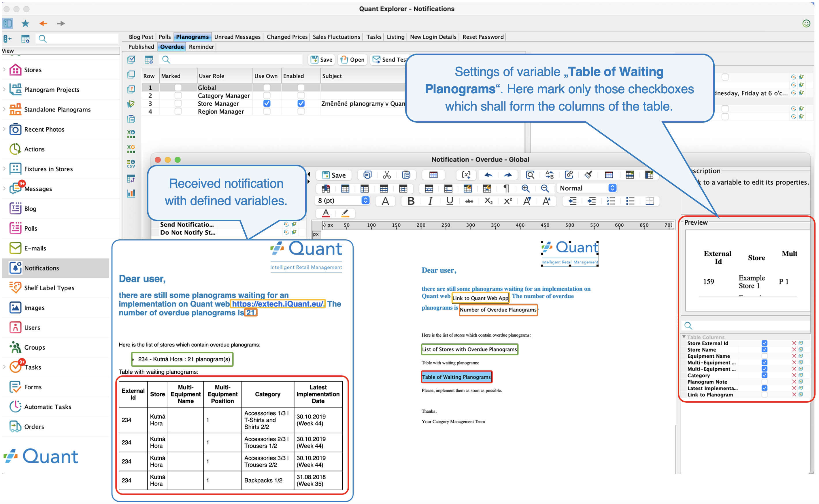
Task: Enable Planogram Note column checkbox
Action: coord(764,382)
